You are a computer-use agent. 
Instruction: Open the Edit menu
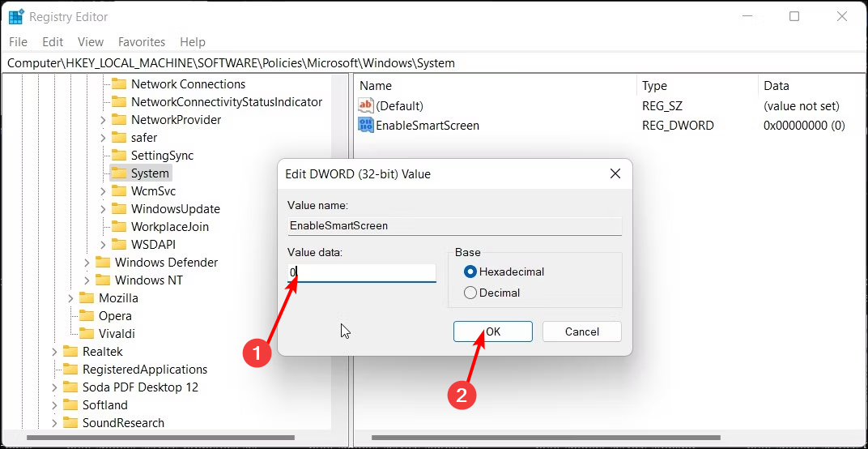(x=53, y=42)
